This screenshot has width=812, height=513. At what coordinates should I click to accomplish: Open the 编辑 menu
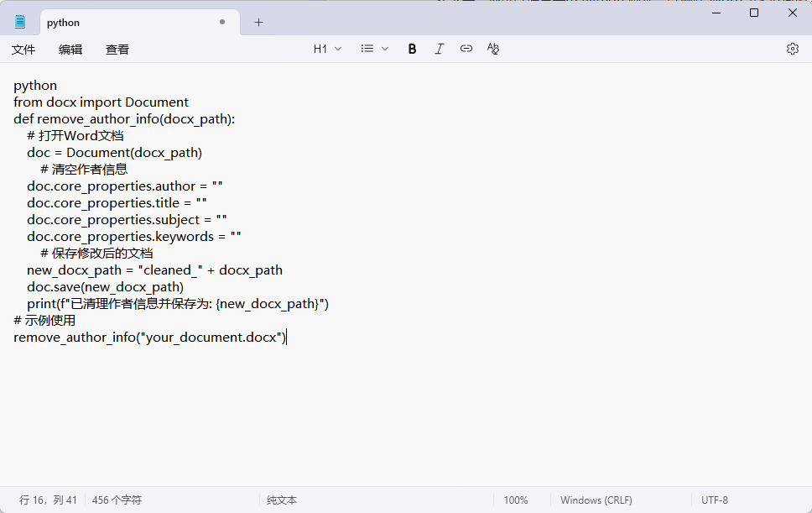pos(70,50)
